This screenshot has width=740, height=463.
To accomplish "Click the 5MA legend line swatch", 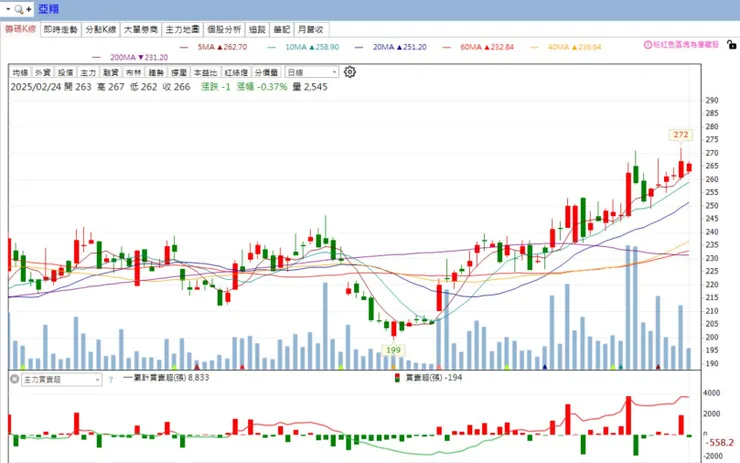I will pos(184,47).
